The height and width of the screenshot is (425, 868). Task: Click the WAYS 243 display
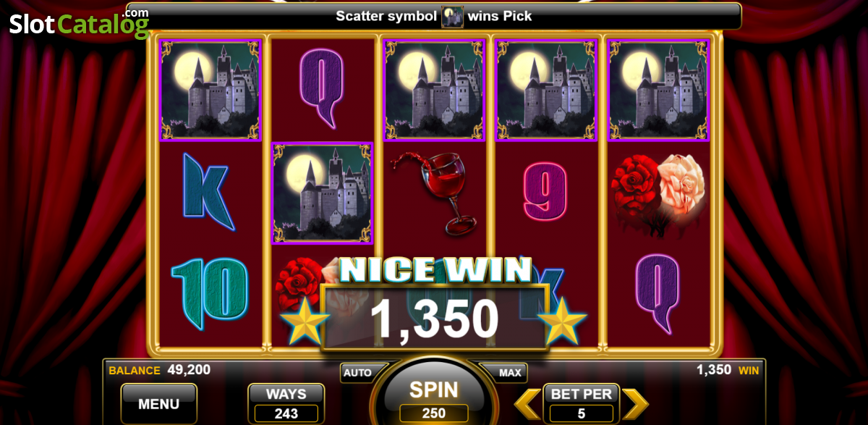pos(286,404)
